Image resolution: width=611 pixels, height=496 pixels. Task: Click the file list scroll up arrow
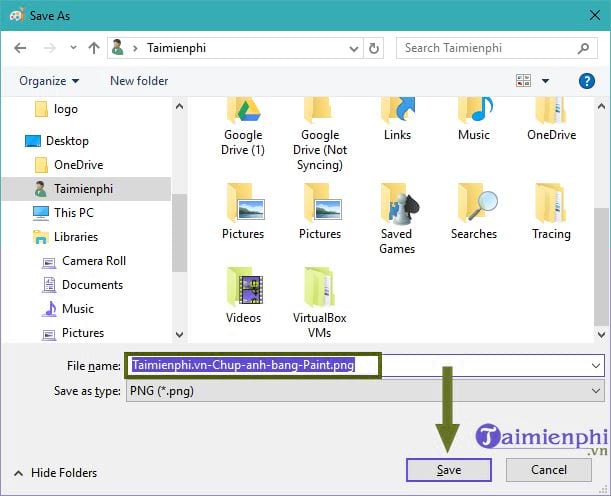[x=601, y=106]
